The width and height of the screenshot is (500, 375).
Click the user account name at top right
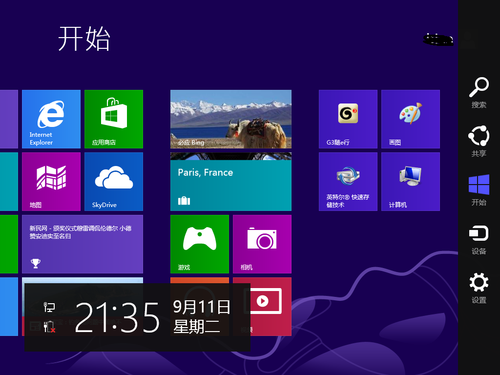(438, 39)
